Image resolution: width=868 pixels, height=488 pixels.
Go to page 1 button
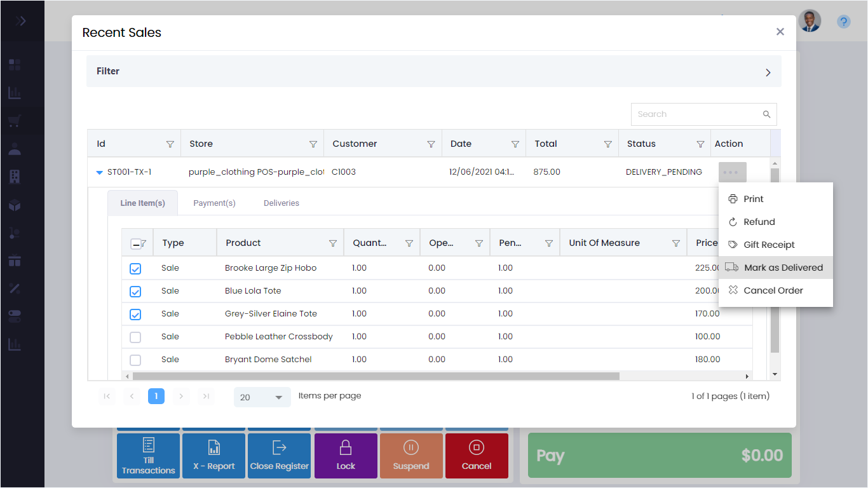(x=156, y=396)
